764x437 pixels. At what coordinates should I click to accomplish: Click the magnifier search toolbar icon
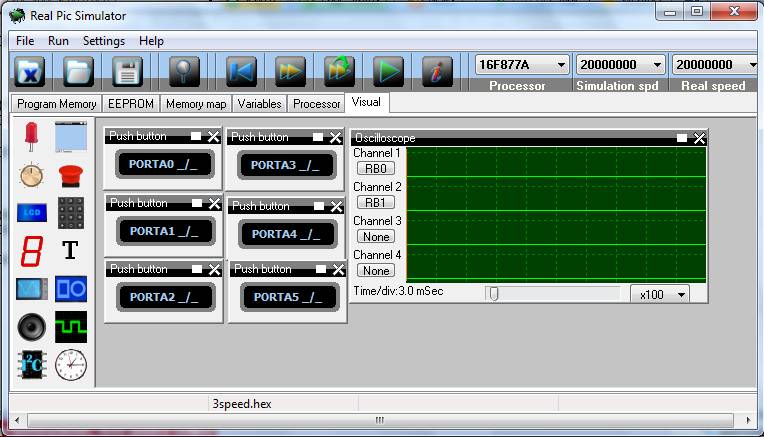point(184,72)
